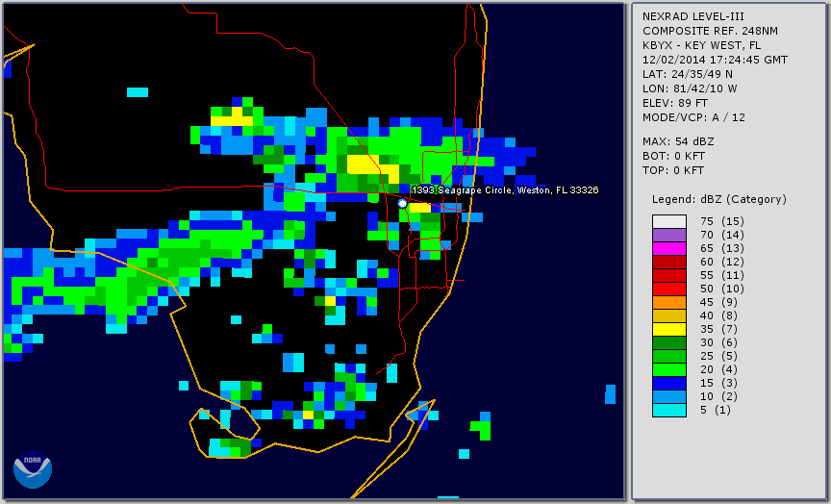Click the white location marker at Weston
831x504 pixels.
tap(402, 203)
